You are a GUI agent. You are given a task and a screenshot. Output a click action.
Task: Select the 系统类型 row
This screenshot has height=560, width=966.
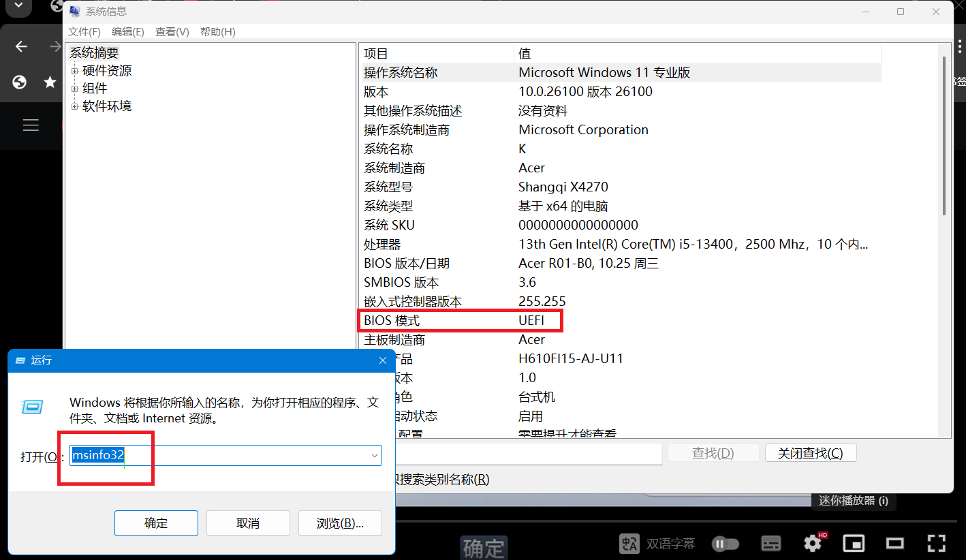click(621, 206)
